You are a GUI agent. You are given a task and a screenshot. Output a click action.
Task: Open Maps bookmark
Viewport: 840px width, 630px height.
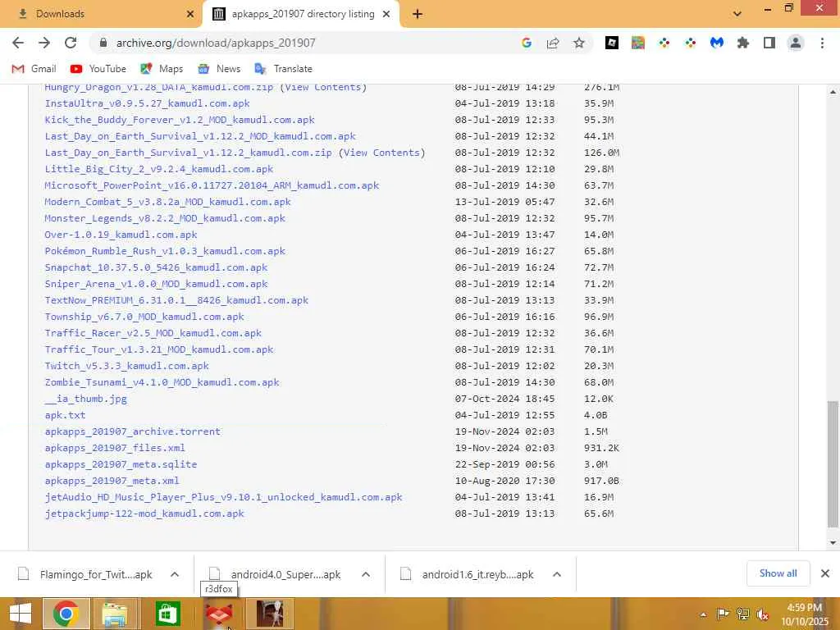tap(162, 69)
